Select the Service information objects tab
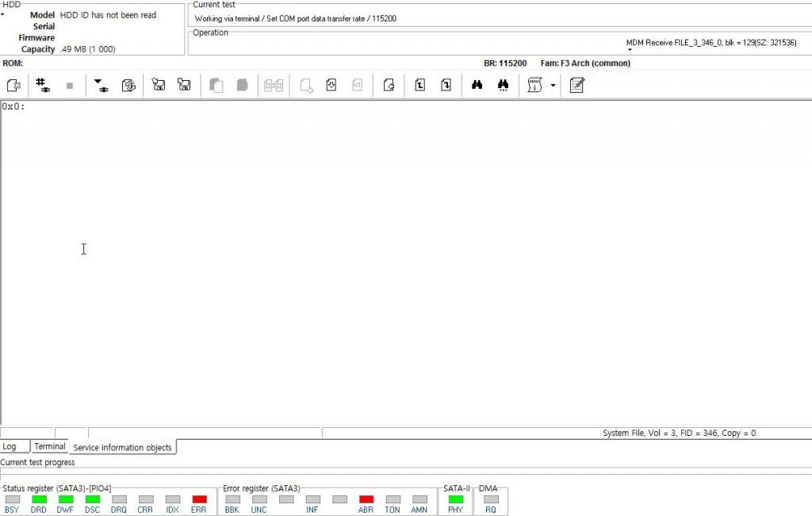This screenshot has height=516, width=812. 122,447
